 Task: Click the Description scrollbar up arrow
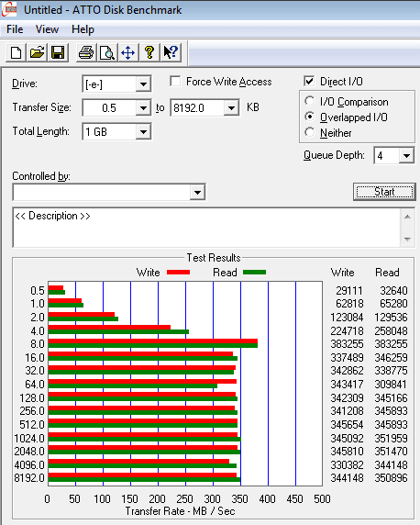407,217
